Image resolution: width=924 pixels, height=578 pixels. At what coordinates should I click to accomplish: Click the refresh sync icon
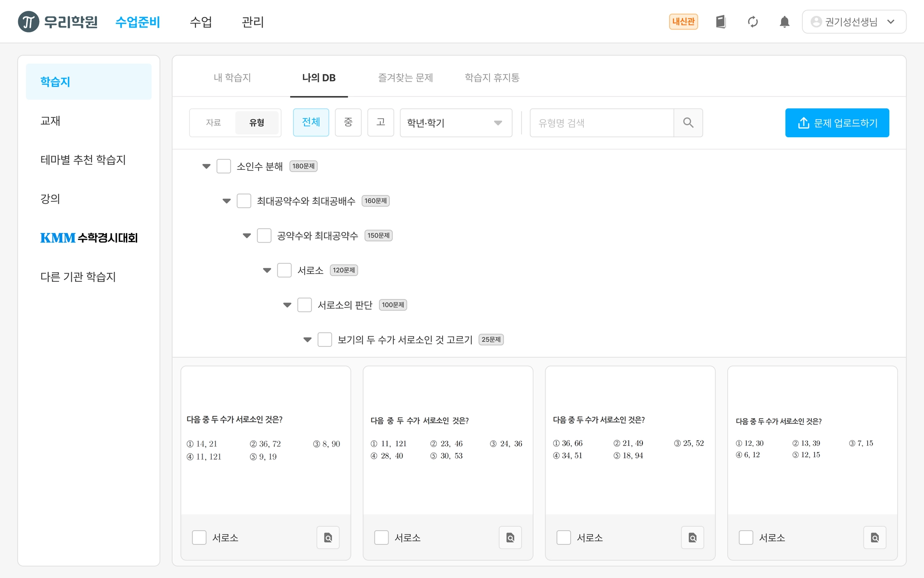pos(753,22)
